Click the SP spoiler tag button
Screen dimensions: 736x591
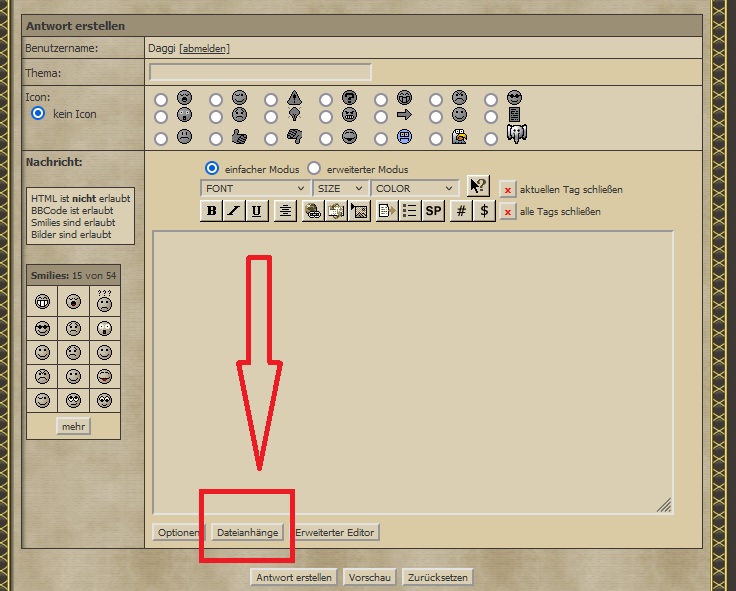coord(433,211)
